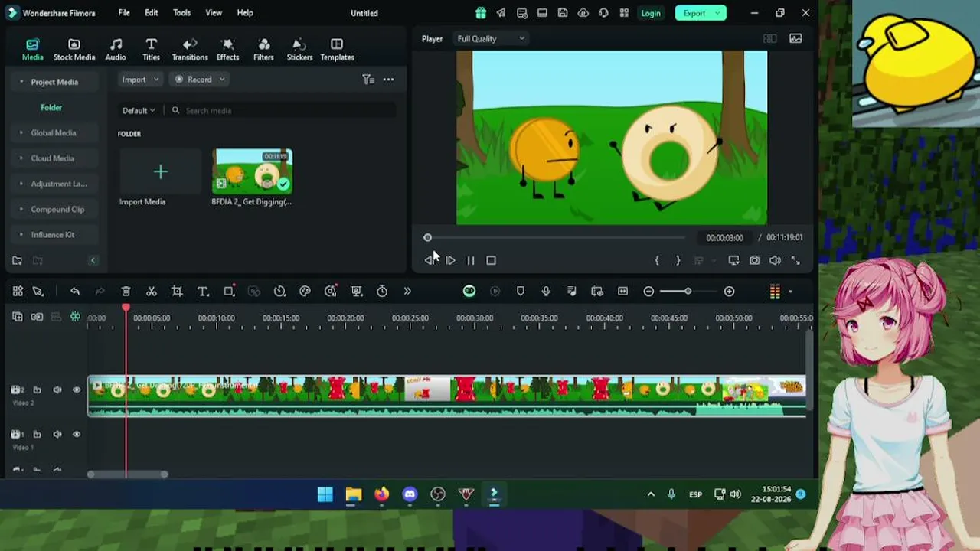This screenshot has height=551, width=980.
Task: Mute the Video 2 track audio
Action: [x=57, y=390]
